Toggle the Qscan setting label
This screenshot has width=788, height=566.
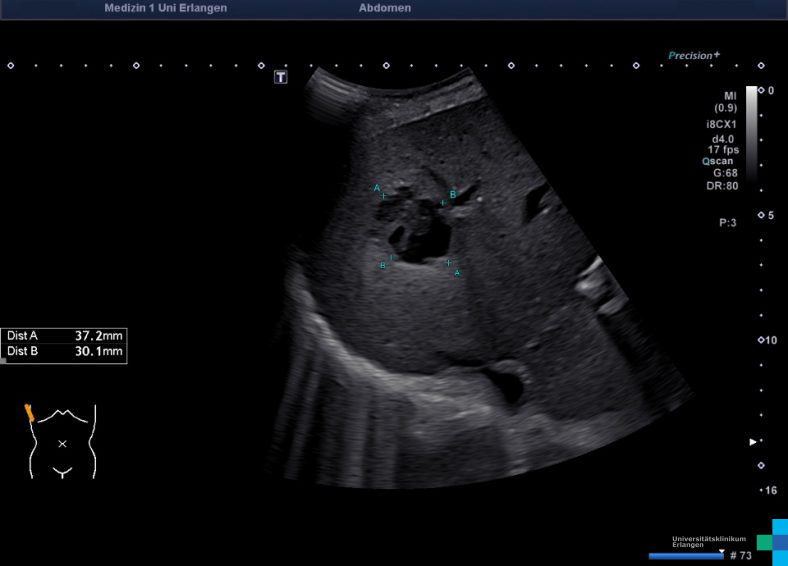pyautogui.click(x=718, y=160)
